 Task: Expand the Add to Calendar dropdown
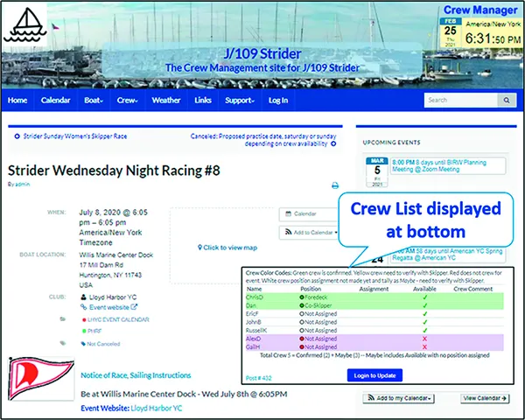[x=310, y=233]
